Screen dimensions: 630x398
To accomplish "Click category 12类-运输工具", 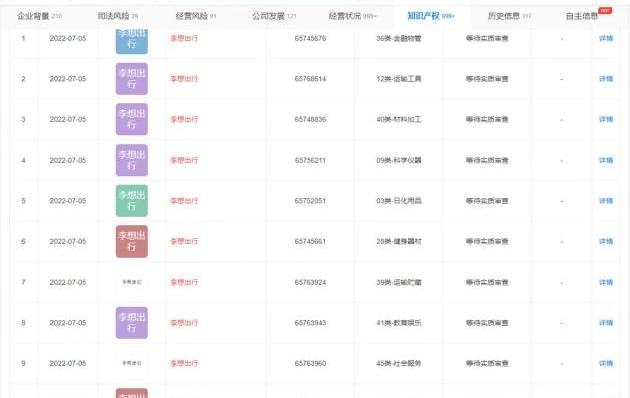I will (x=399, y=79).
